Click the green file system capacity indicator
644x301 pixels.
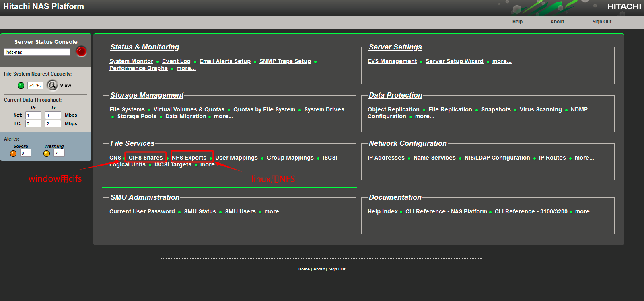[21, 86]
